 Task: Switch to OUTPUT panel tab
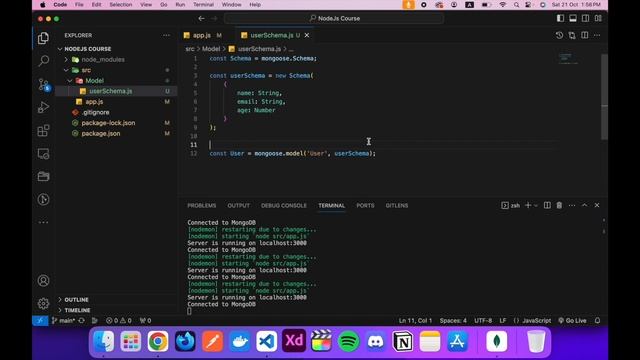pyautogui.click(x=238, y=205)
